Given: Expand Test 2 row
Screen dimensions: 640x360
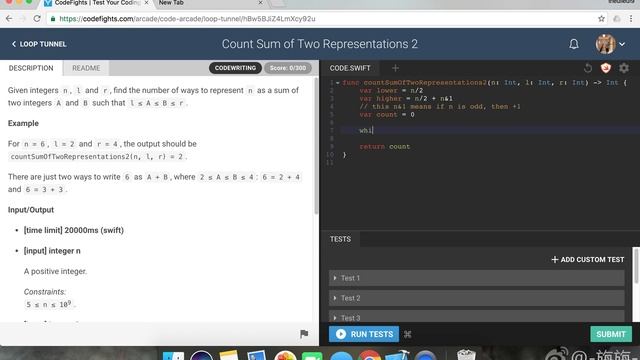Looking at the screenshot, I should (477, 298).
